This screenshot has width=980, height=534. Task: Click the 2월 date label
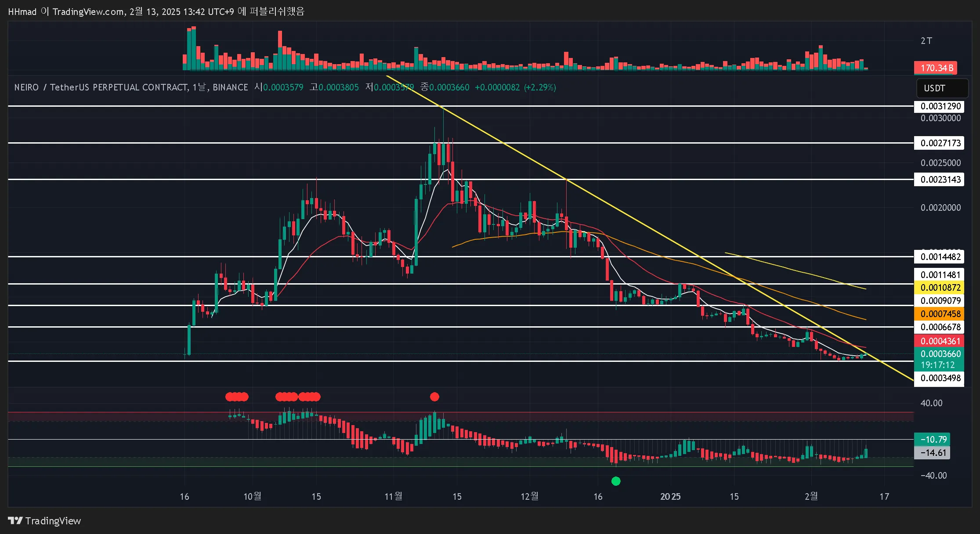(x=811, y=496)
